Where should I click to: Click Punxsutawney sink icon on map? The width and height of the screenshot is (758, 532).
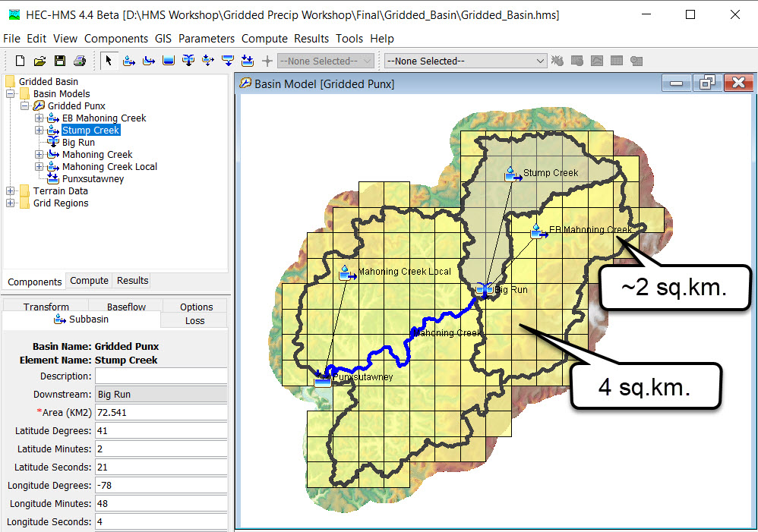click(x=323, y=379)
